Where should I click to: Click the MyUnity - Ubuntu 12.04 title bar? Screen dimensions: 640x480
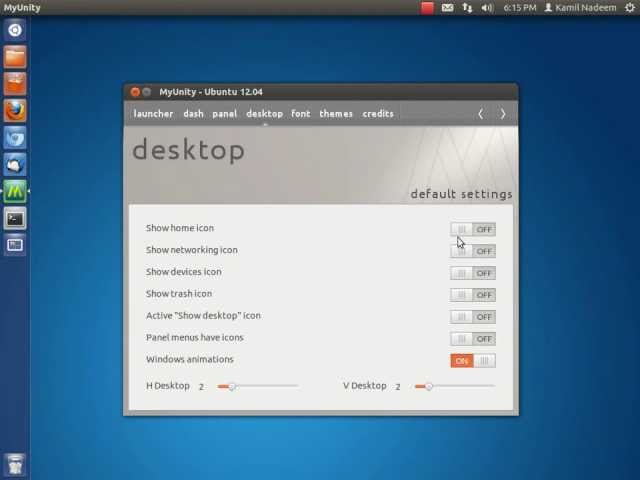point(321,92)
